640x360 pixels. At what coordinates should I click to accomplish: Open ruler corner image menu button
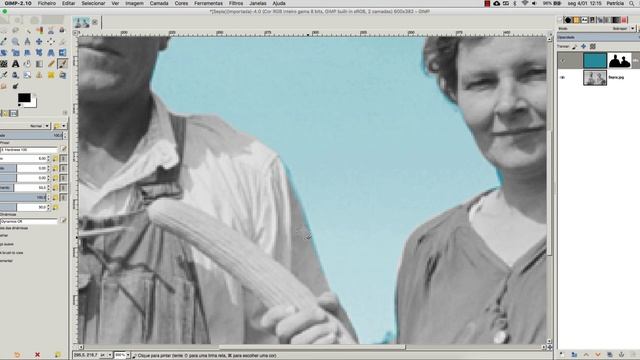(76, 33)
